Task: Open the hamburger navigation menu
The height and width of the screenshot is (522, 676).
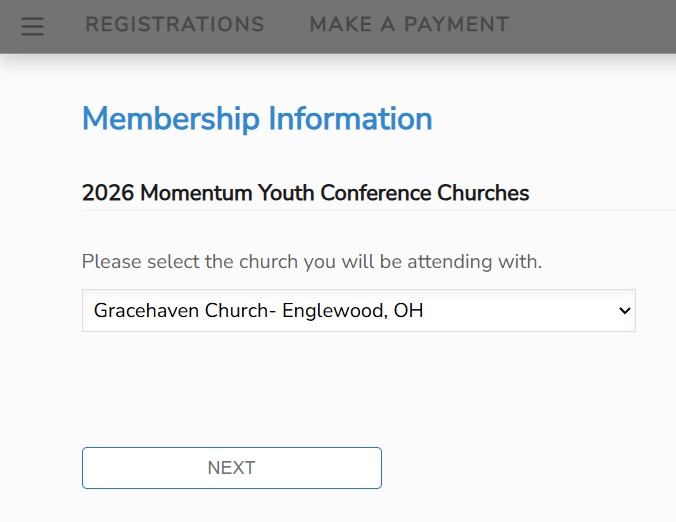Action: [33, 26]
